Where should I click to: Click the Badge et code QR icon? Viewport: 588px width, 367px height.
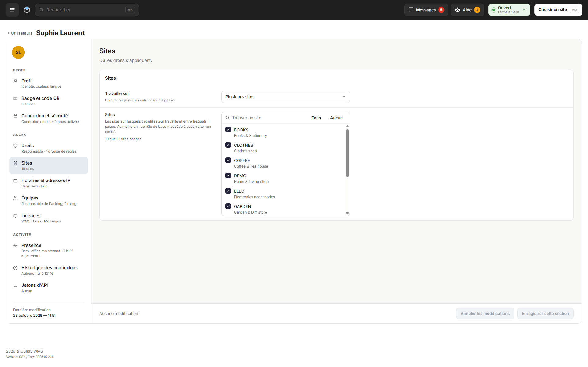[x=15, y=99]
